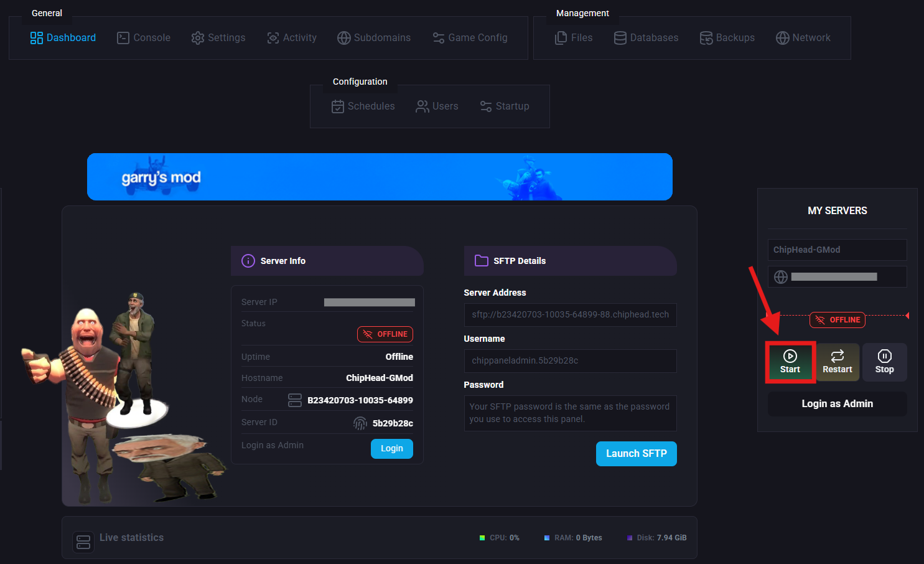Screen dimensions: 924x564
Task: Click the fingerprint icon beside Server ID
Action: click(360, 423)
